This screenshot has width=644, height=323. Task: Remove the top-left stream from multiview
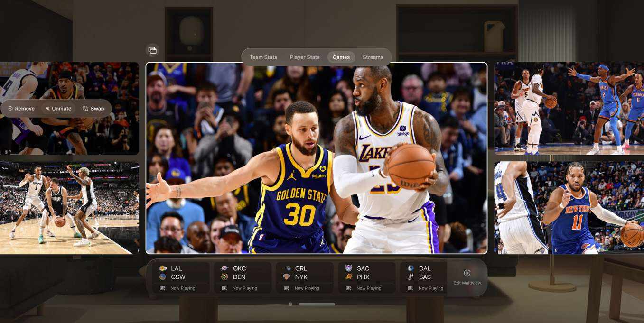click(21, 109)
